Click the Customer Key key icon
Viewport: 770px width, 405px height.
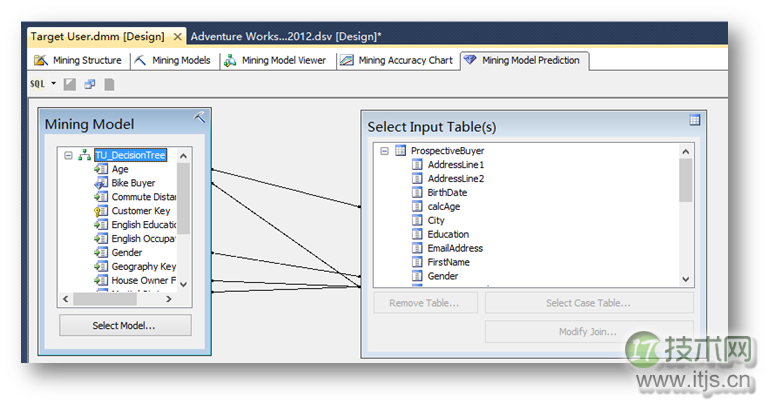click(101, 211)
